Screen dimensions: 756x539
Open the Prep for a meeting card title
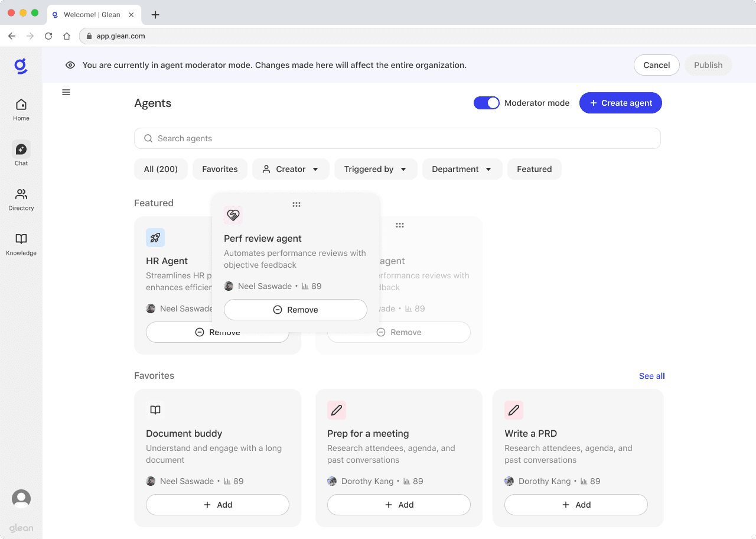(x=368, y=433)
